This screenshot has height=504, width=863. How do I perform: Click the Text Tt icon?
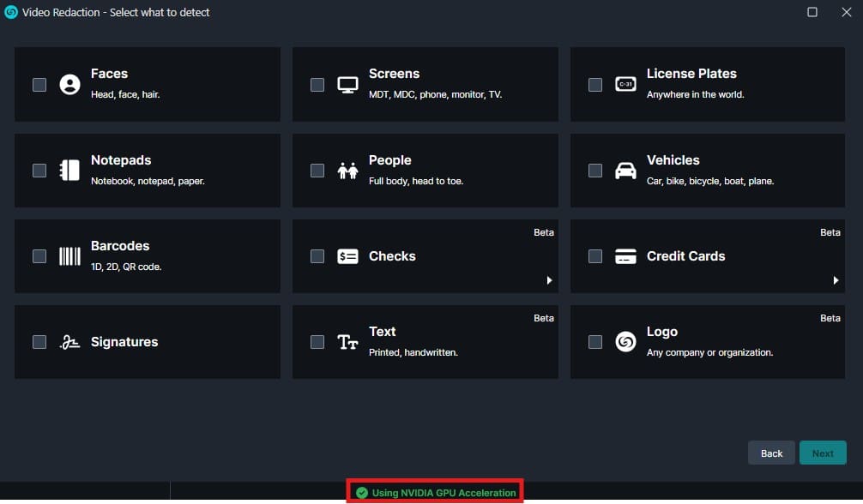point(347,342)
